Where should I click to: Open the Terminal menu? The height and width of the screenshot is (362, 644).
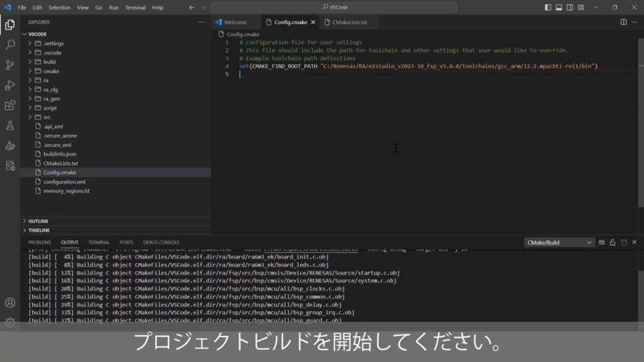pos(136,7)
